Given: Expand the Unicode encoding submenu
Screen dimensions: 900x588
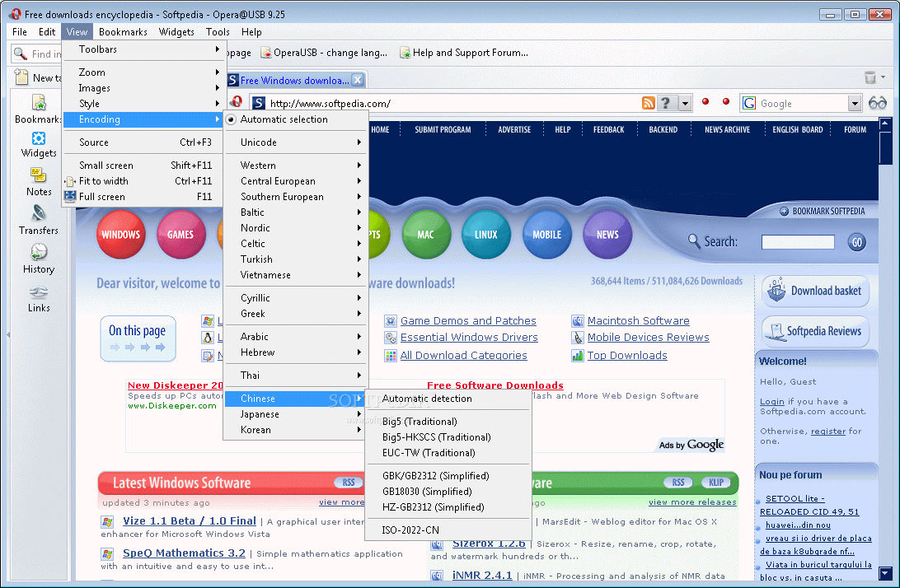Looking at the screenshot, I should tap(296, 142).
